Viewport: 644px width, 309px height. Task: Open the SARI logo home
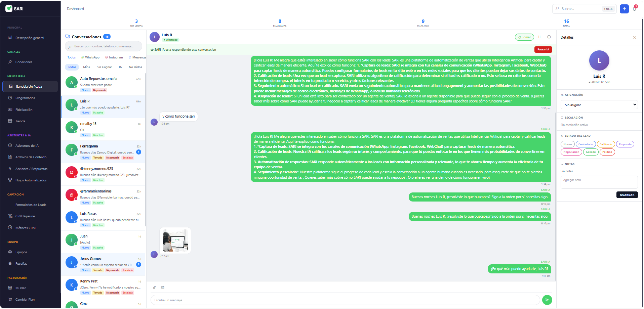(x=14, y=9)
